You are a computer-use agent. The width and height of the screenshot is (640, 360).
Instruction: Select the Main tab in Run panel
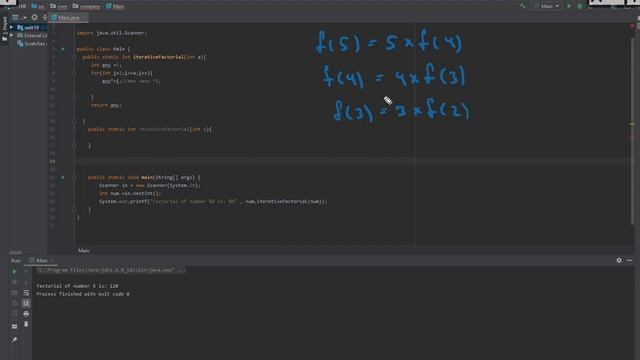coord(41,260)
